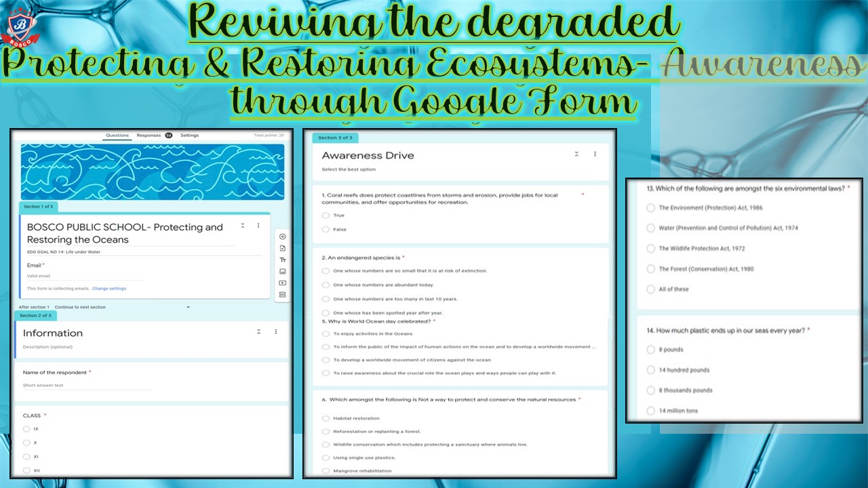
Task: Select 'To inform the public of the impact' option
Action: (325, 347)
